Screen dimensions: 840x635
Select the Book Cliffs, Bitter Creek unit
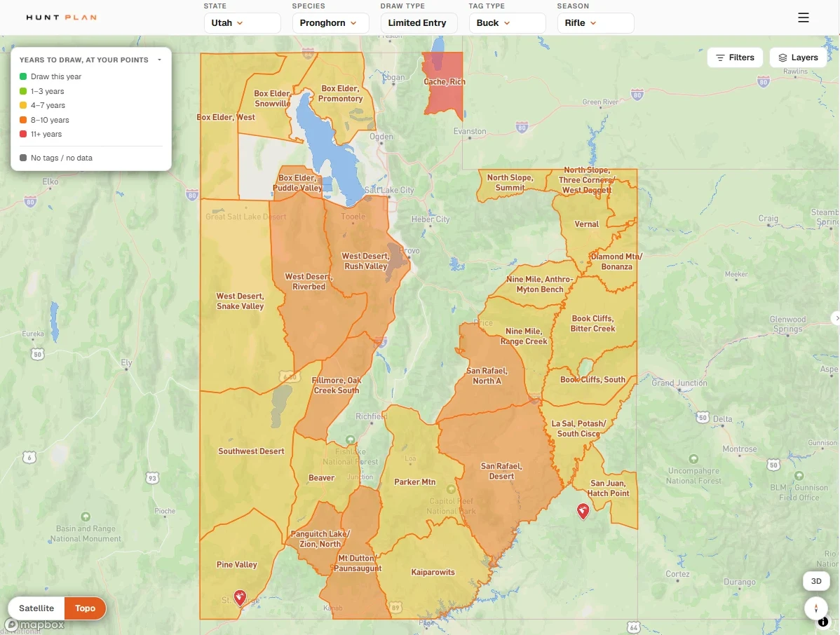[x=592, y=323]
